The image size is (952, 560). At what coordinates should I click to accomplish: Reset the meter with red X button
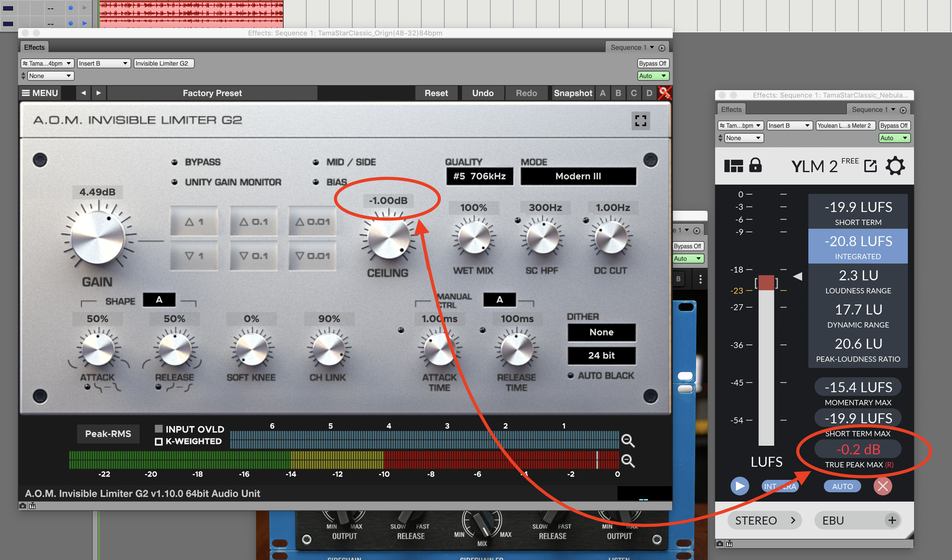[882, 486]
